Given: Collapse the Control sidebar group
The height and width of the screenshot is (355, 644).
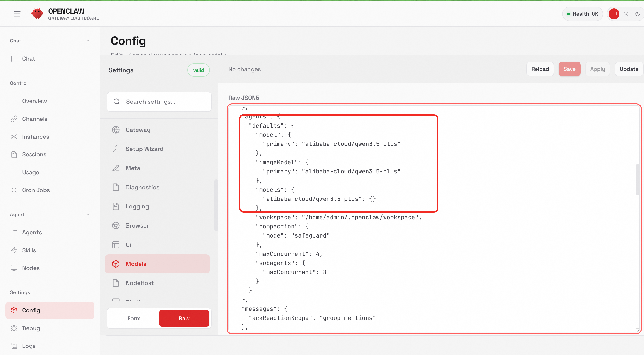Looking at the screenshot, I should [89, 83].
